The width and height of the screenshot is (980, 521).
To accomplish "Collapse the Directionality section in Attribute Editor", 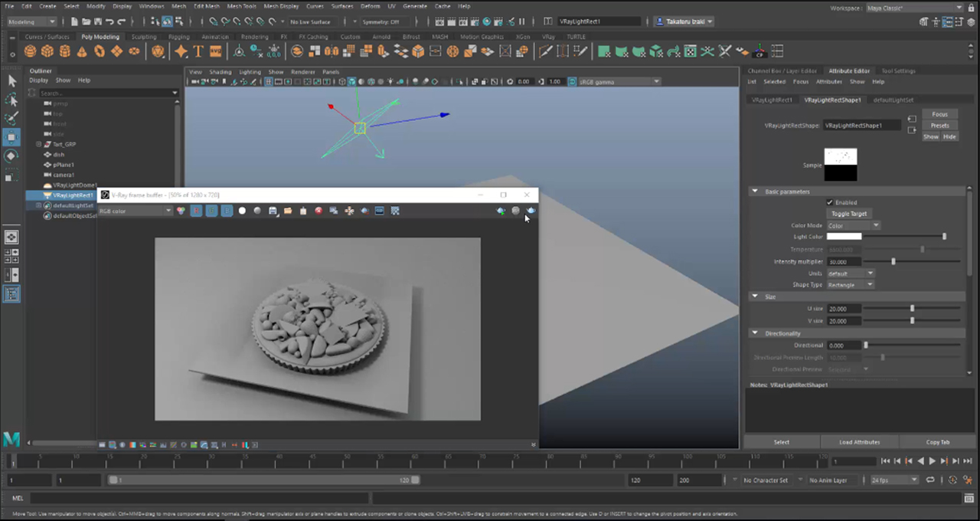I will pyautogui.click(x=755, y=333).
